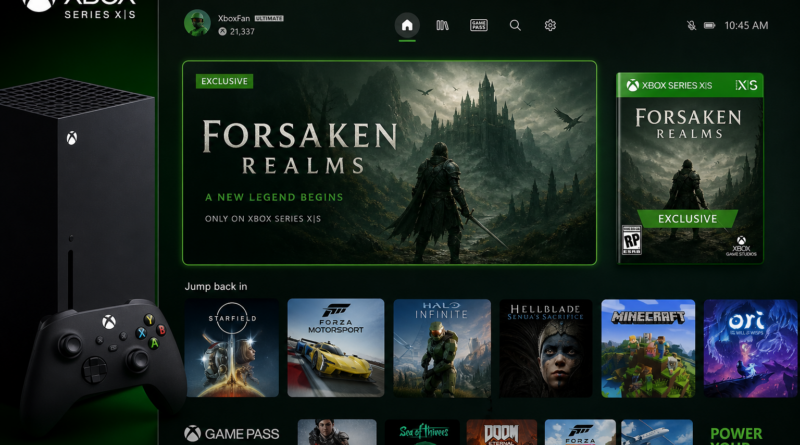Open the Game Pass navigation icon
The width and height of the screenshot is (800, 445).
click(x=479, y=25)
